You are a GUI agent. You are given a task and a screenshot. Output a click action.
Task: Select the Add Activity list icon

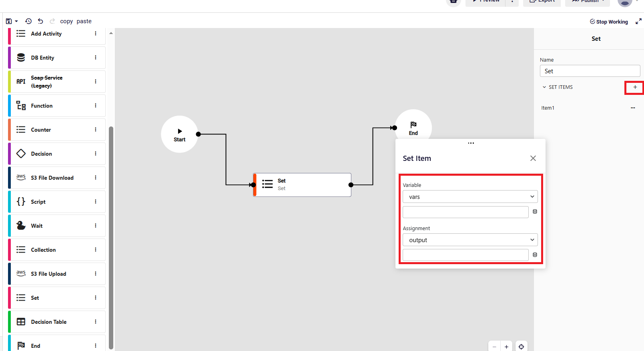(x=21, y=34)
